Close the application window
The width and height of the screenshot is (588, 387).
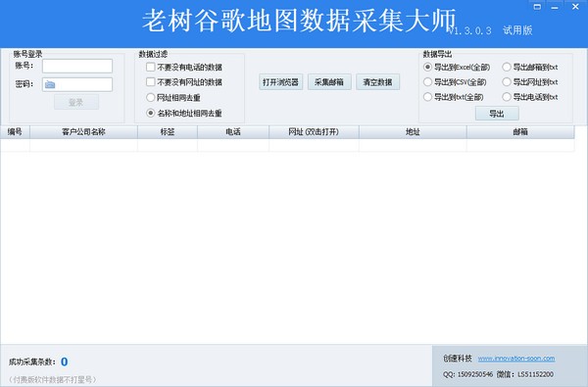point(575,7)
